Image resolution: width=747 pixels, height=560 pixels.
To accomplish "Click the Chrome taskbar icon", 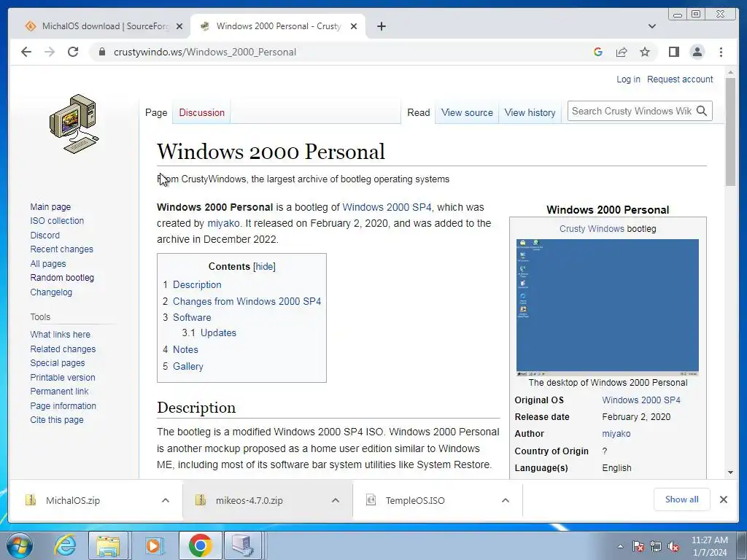I will [200, 545].
